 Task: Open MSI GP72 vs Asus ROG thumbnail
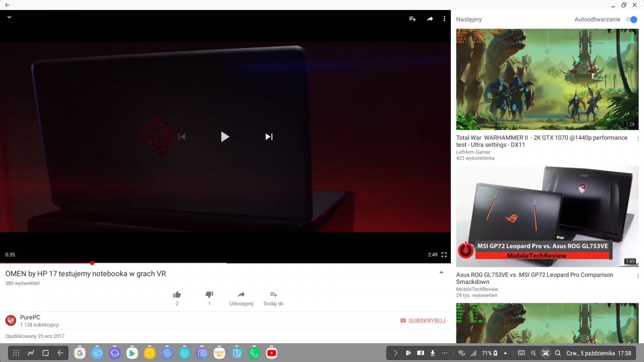click(547, 216)
